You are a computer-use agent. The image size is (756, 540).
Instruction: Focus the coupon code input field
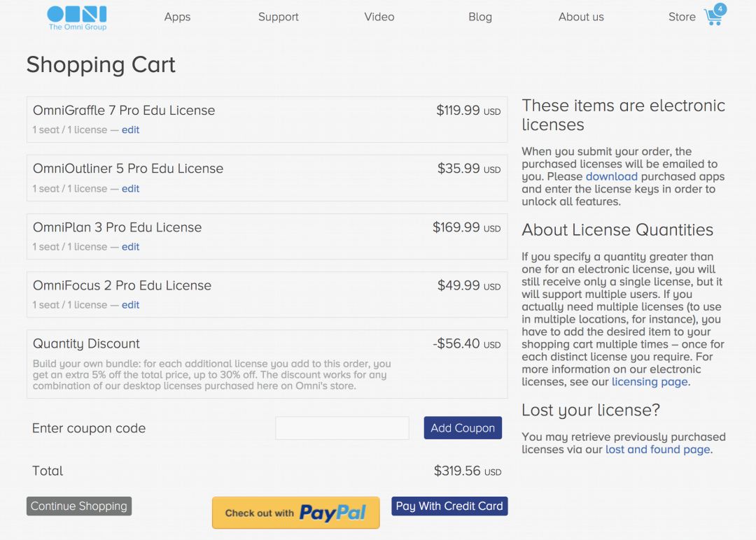tap(342, 428)
